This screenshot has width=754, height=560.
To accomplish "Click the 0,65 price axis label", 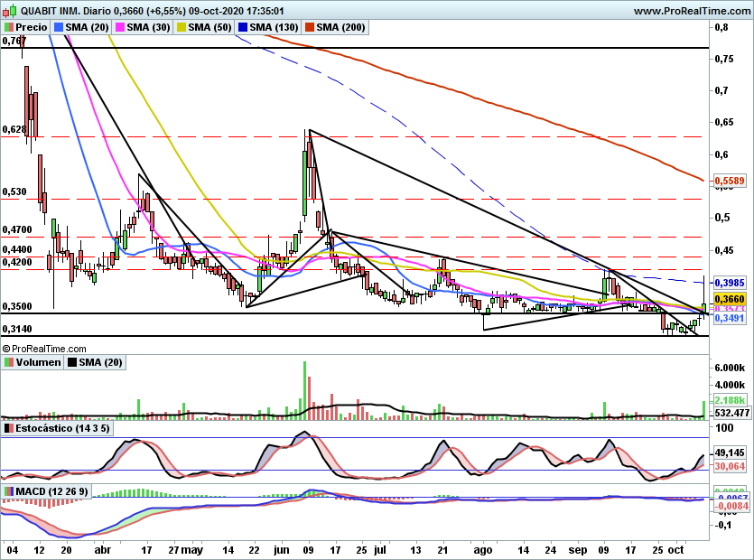I will (x=724, y=122).
